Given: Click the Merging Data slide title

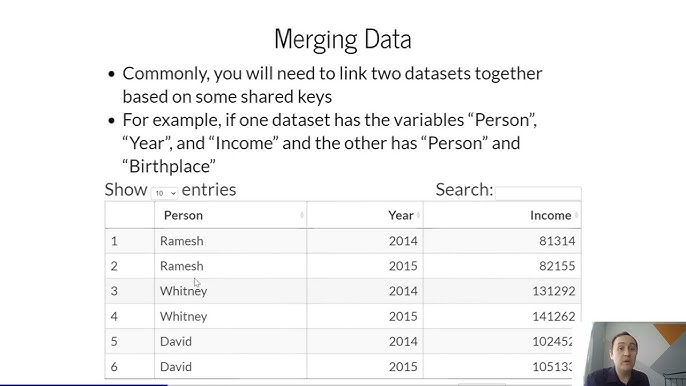Looking at the screenshot, I should pos(343,39).
